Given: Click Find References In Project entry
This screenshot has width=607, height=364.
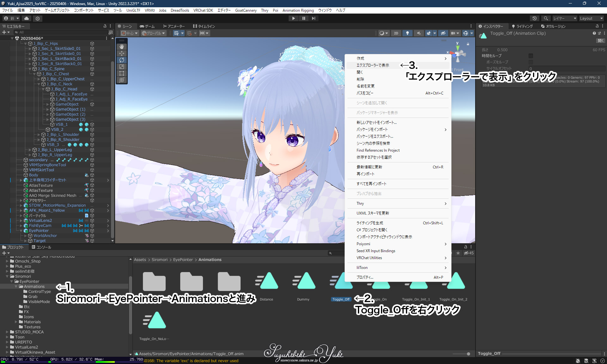Looking at the screenshot, I should pyautogui.click(x=398, y=150).
